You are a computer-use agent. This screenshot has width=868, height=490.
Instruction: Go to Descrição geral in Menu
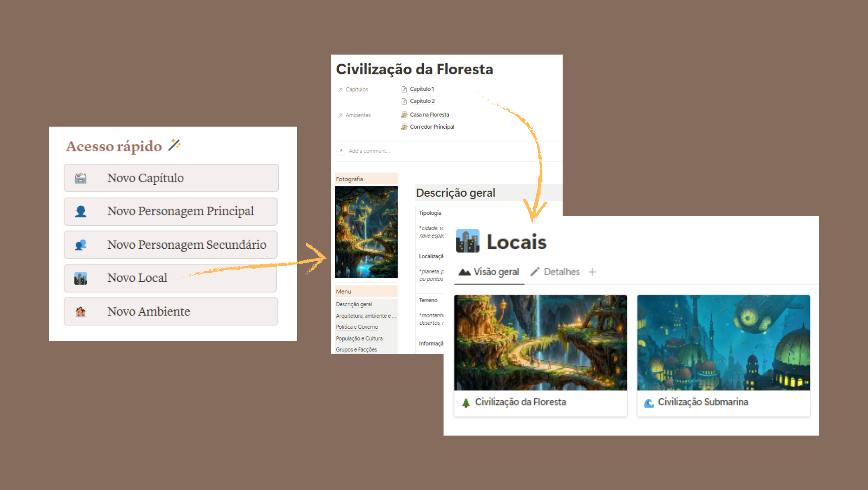(x=354, y=304)
